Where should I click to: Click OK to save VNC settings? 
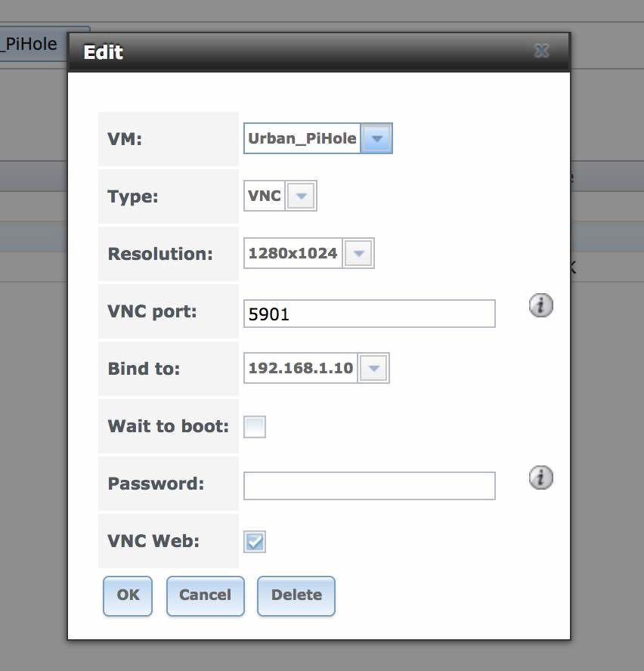pyautogui.click(x=128, y=595)
